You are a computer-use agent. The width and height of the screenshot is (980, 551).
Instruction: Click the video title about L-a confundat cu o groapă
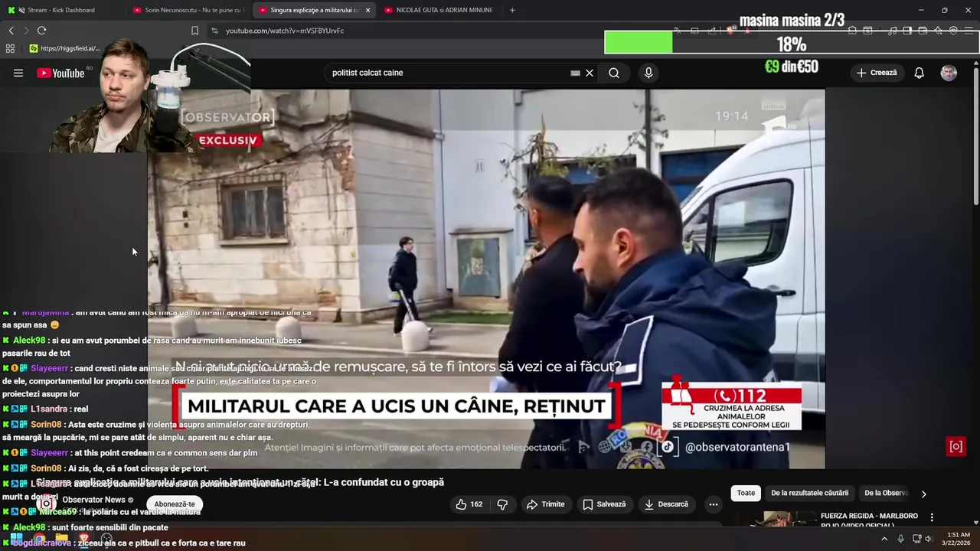[240, 482]
